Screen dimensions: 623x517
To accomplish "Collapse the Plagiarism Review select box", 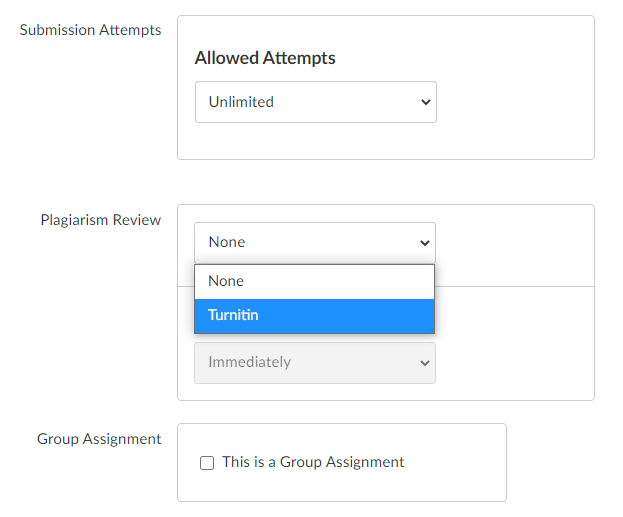I will (x=315, y=242).
